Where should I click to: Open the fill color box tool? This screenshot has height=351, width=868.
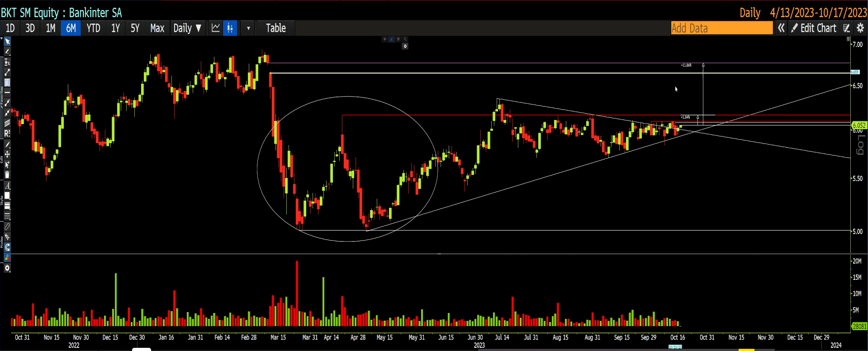pyautogui.click(x=7, y=196)
